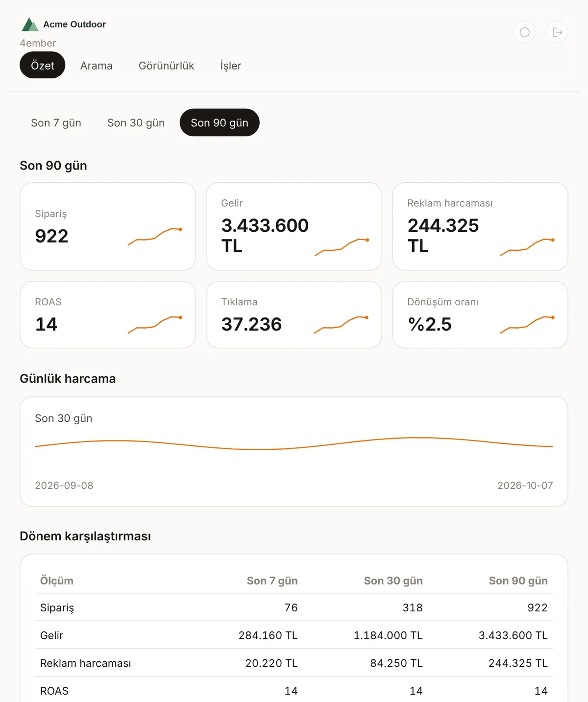Click the 20.220 TL ad spend cell
Screen dimensions: 588x702
[x=271, y=663]
